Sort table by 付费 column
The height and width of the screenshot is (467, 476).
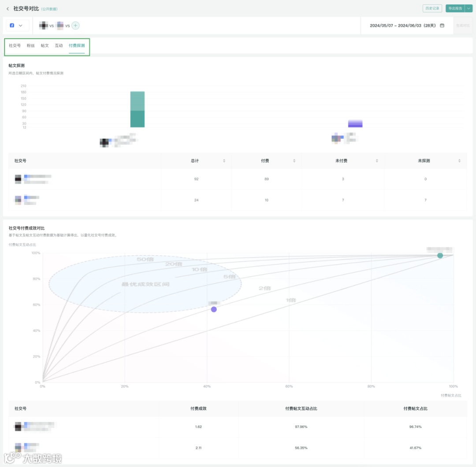(294, 161)
